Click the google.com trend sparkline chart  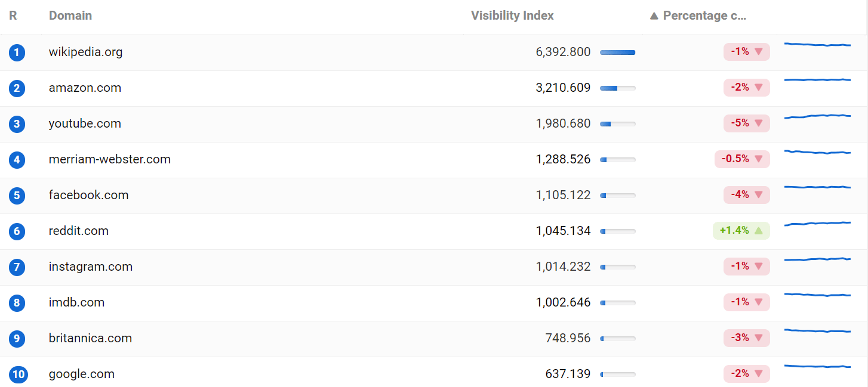point(817,366)
